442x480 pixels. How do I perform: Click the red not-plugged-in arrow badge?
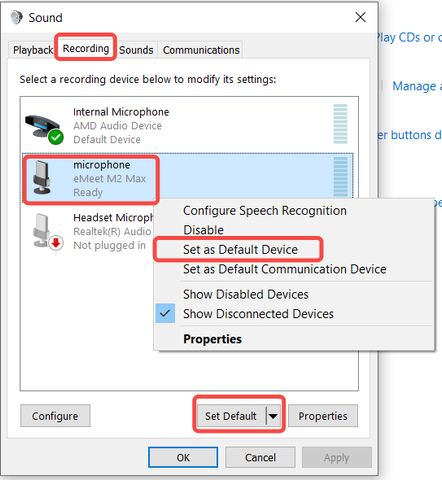pyautogui.click(x=56, y=243)
